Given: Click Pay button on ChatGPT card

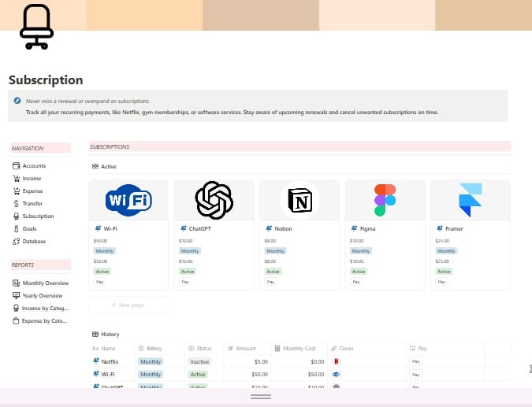Looking at the screenshot, I should (x=185, y=282).
